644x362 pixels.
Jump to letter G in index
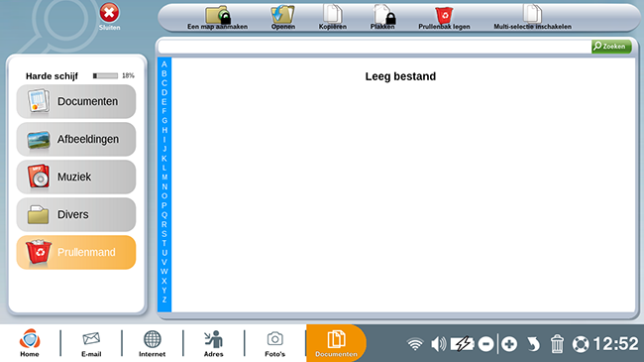pos(164,121)
